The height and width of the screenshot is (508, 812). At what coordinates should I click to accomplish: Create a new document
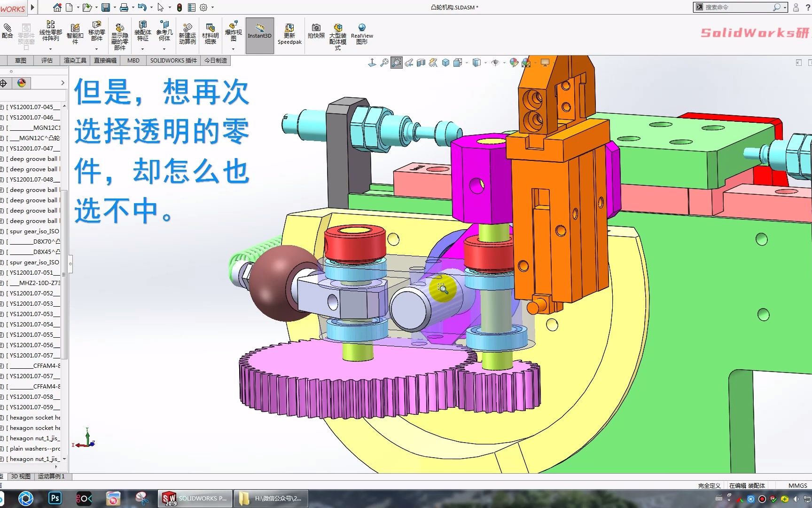tap(70, 8)
